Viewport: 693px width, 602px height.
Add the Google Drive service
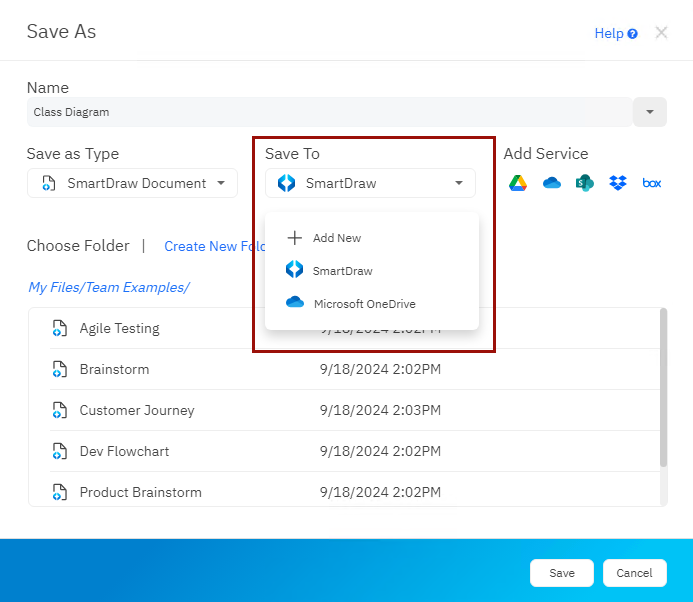pyautogui.click(x=518, y=183)
